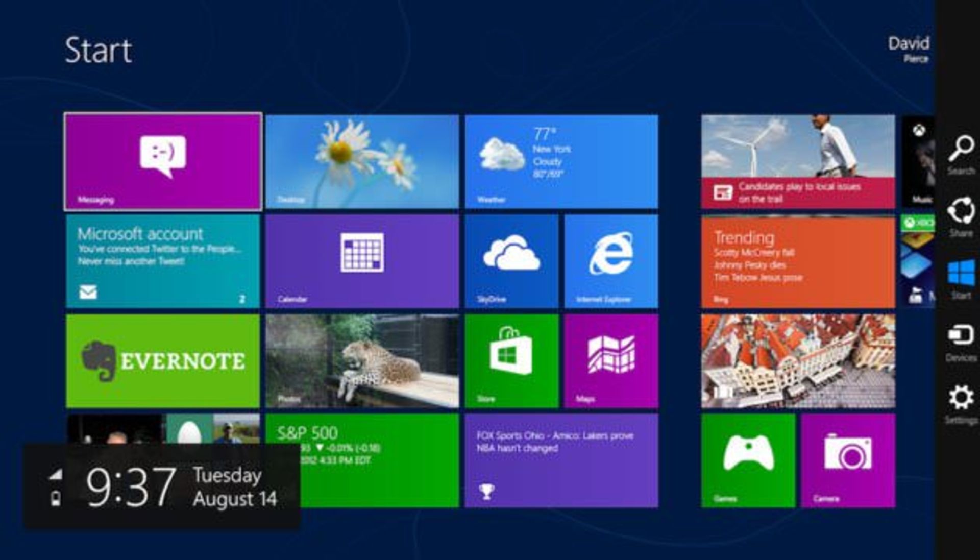
Task: Click the network signal icon in clock overlay
Action: coord(55,474)
